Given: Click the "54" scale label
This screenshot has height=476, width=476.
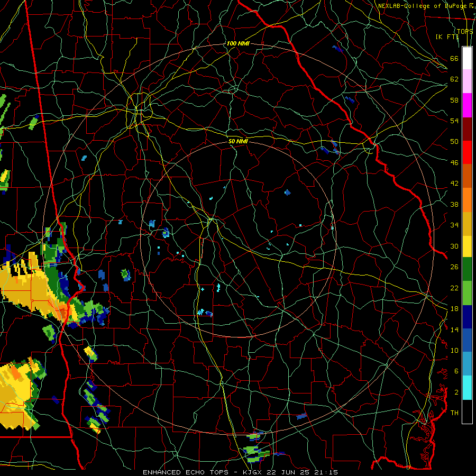Looking at the screenshot, I should point(454,121).
